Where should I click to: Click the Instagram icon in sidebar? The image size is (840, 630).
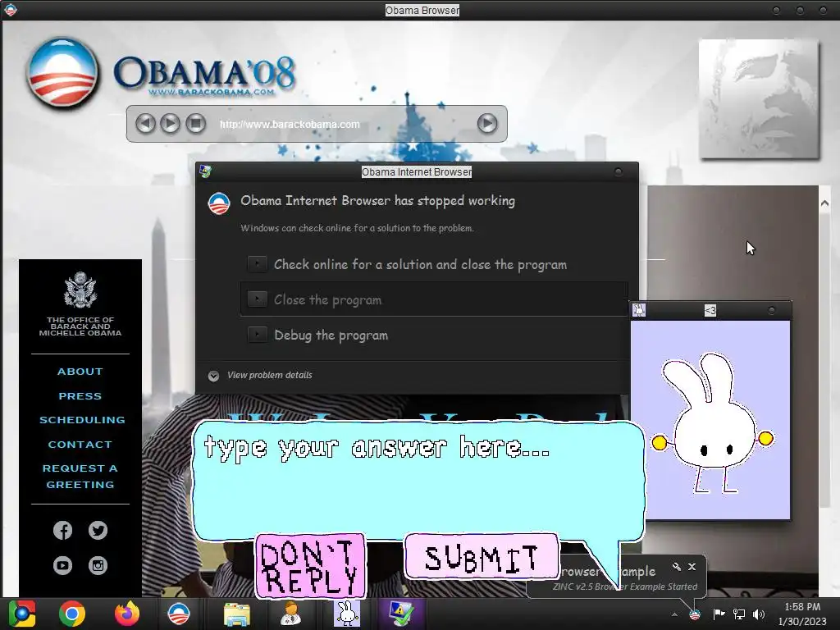pos(98,565)
